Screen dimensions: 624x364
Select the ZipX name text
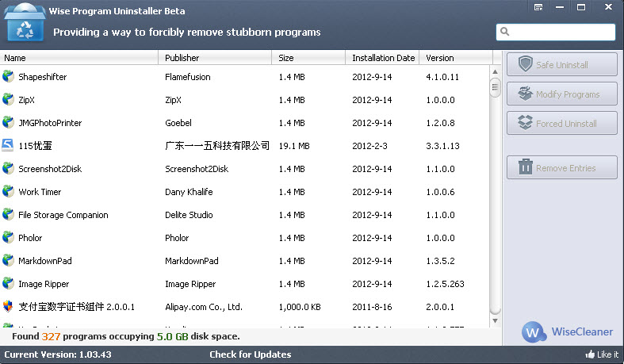pos(27,100)
